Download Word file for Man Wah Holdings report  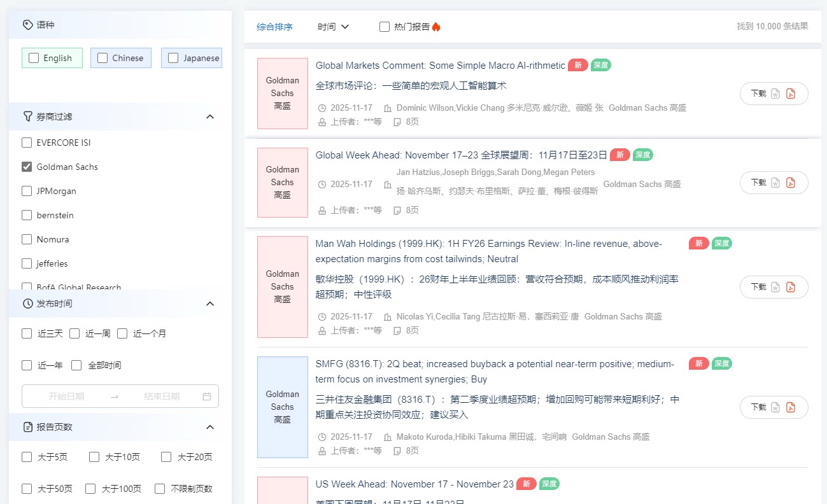[775, 287]
